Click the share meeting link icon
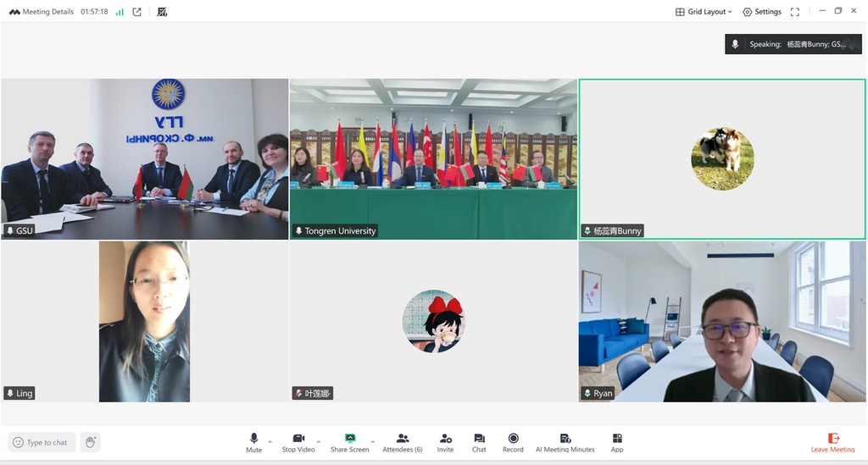The image size is (868, 465). pyautogui.click(x=137, y=12)
